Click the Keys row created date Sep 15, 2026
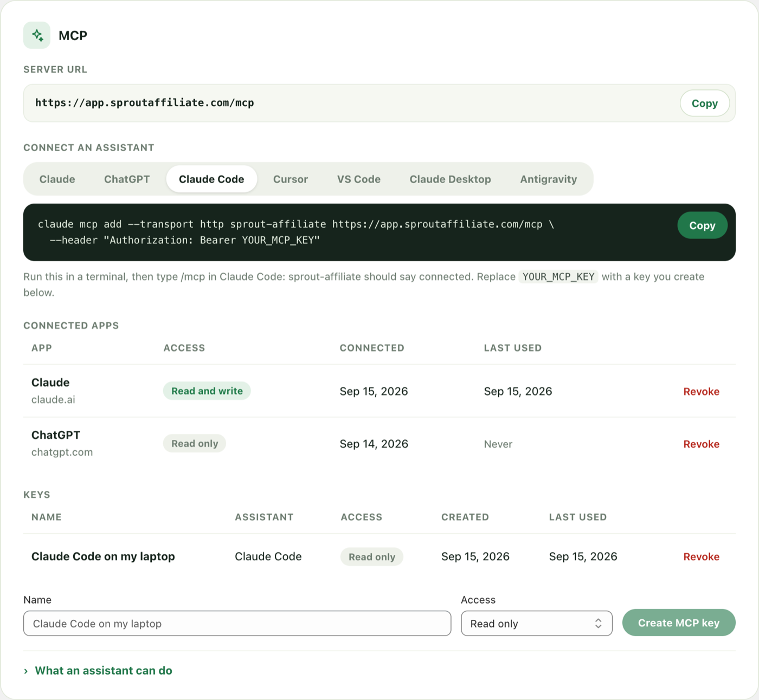This screenshot has height=700, width=759. [x=475, y=556]
